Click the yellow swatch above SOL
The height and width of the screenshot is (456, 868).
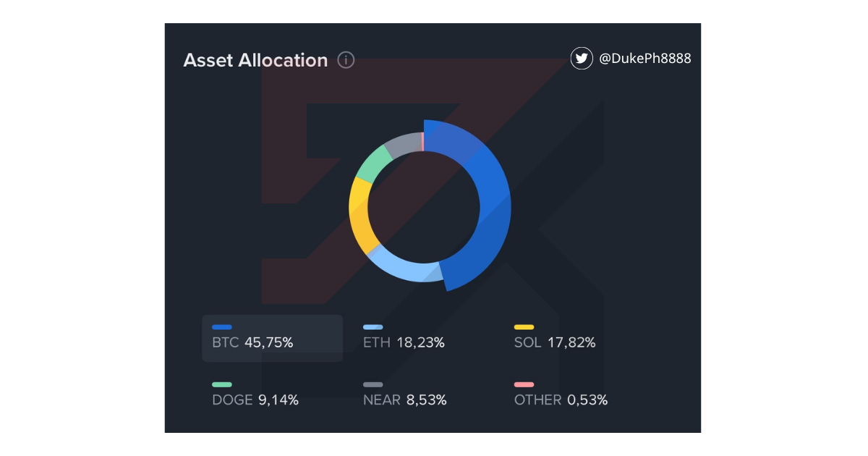point(524,327)
